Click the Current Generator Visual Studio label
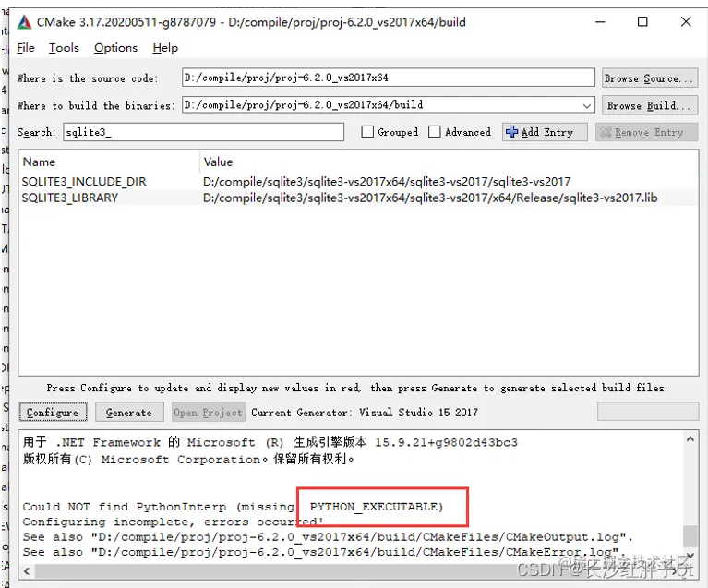The height and width of the screenshot is (588, 708). point(365,413)
